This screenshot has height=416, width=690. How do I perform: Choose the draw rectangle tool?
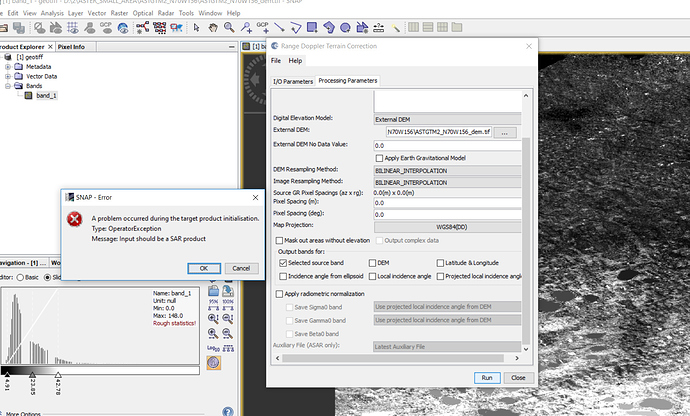[312, 28]
